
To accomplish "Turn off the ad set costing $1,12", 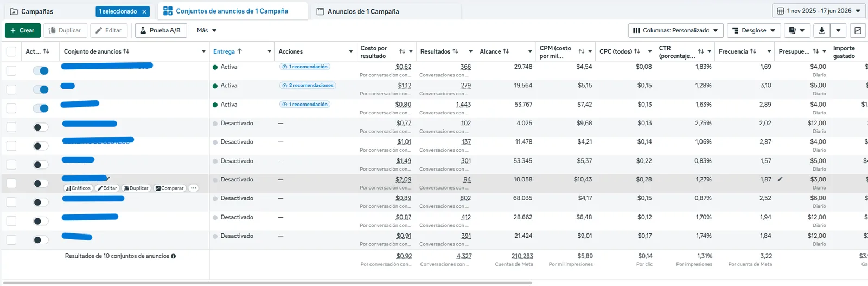I will [41, 89].
